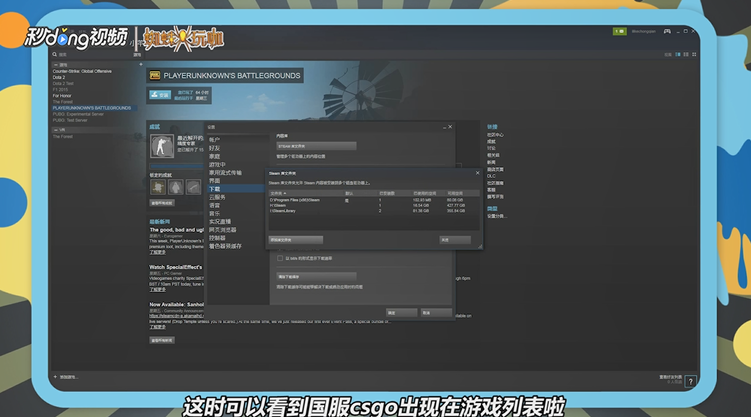The height and width of the screenshot is (417, 751).
Task: Select 帐户 settings category
Action: pyautogui.click(x=214, y=140)
